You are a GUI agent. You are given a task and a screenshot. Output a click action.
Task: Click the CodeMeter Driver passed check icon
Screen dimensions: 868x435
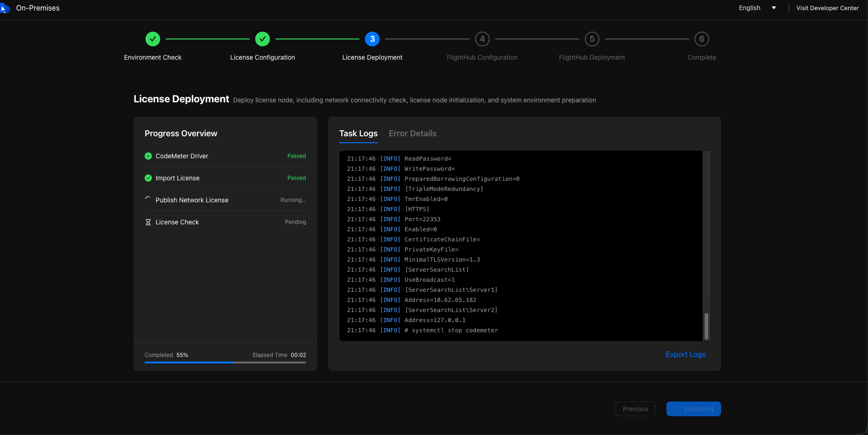click(148, 156)
